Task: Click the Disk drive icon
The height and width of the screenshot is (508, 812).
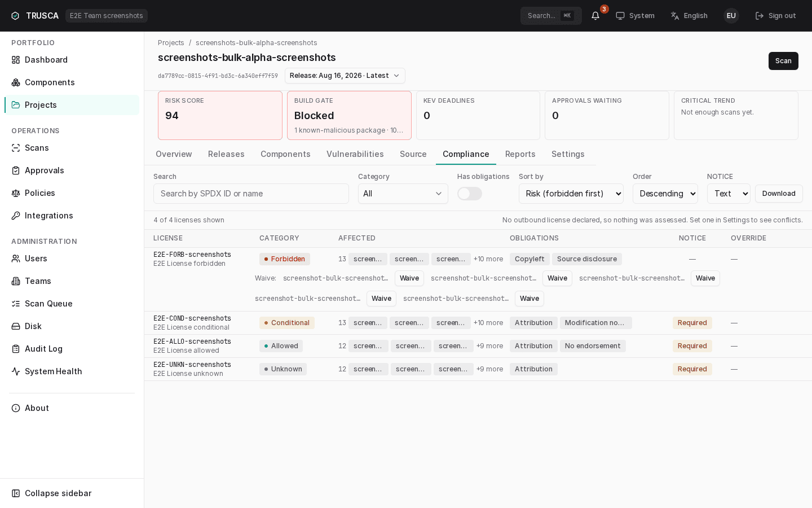Action: pos(16,326)
